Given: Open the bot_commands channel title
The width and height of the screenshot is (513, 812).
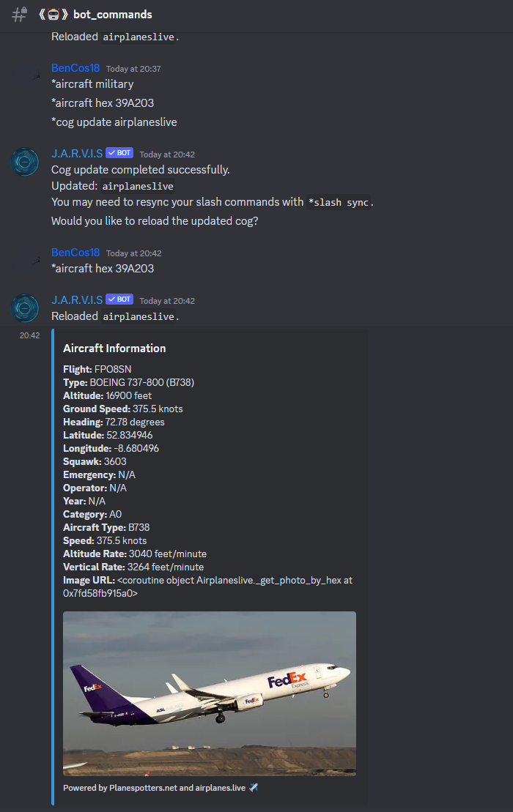Looking at the screenshot, I should [x=112, y=15].
